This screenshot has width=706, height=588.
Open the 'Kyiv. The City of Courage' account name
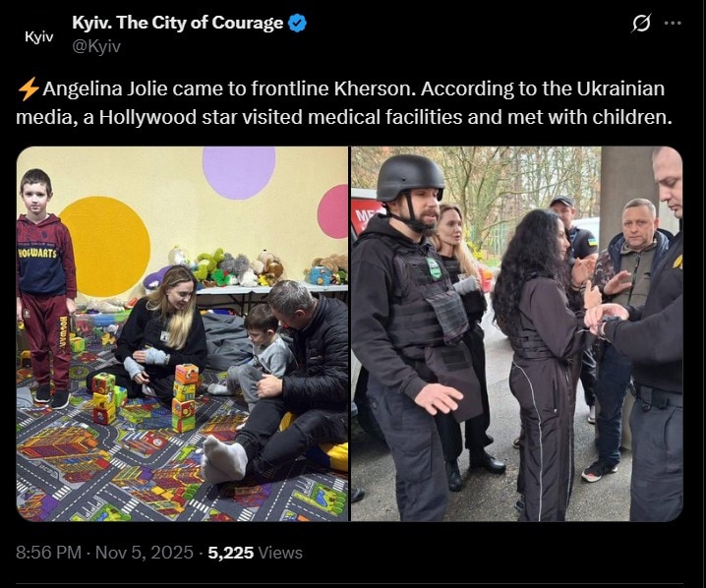(177, 23)
